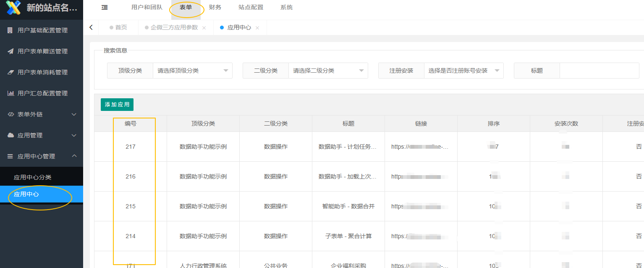Click the 用户基础配置管理 building icon
The height and width of the screenshot is (268, 644).
[10, 30]
